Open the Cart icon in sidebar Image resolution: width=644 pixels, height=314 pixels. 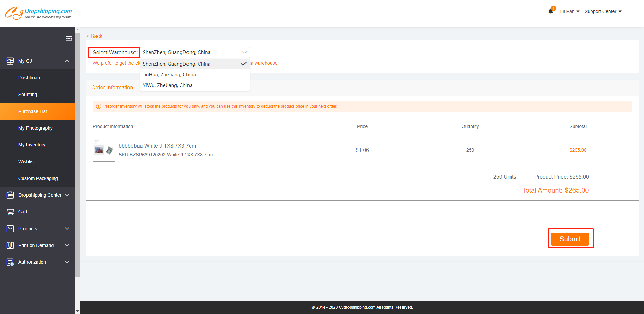[x=10, y=212]
